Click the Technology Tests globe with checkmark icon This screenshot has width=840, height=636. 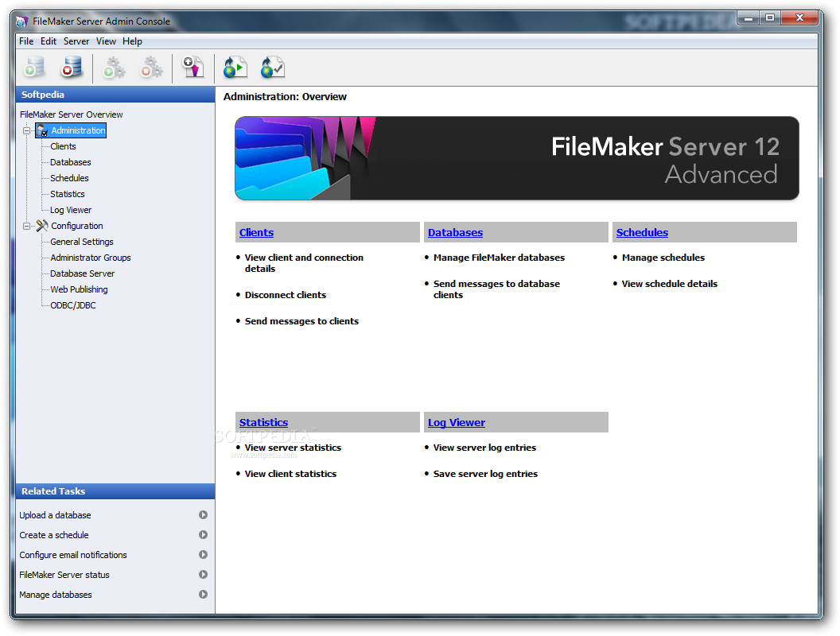pos(272,68)
